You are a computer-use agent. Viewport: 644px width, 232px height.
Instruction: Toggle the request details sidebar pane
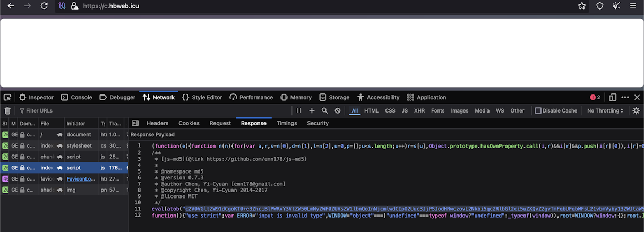(x=135, y=123)
